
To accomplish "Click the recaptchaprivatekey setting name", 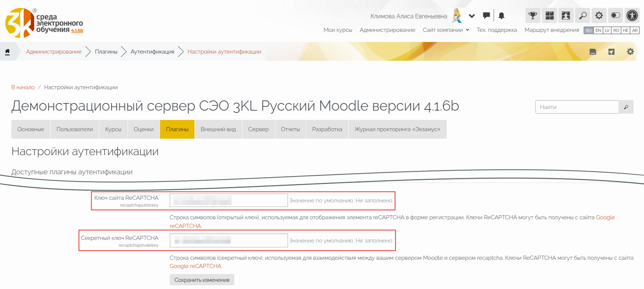I will click(138, 245).
